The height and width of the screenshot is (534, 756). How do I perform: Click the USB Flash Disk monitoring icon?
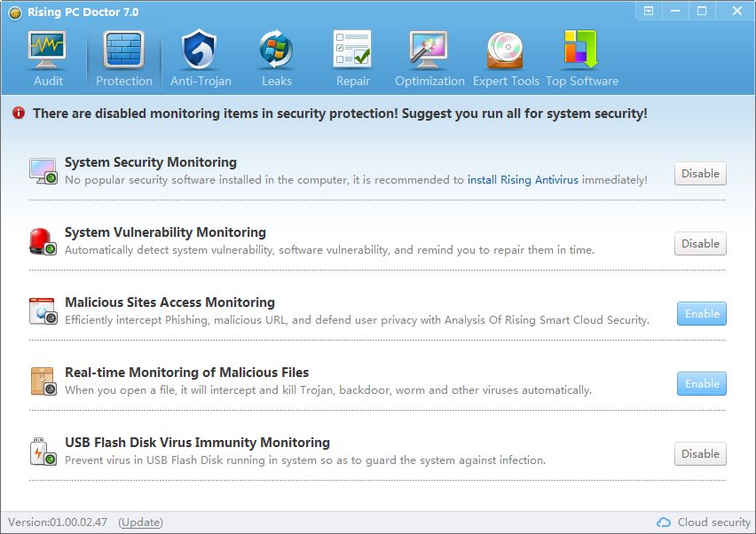point(43,452)
